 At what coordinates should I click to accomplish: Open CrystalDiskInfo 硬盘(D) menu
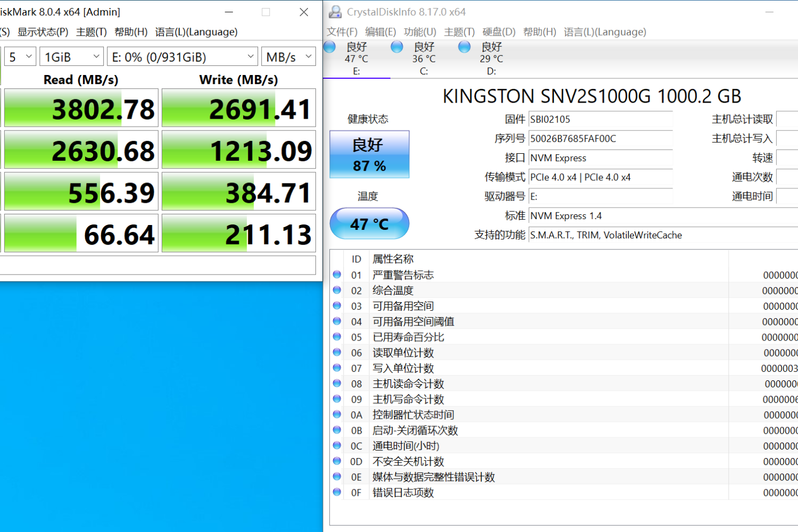(499, 32)
